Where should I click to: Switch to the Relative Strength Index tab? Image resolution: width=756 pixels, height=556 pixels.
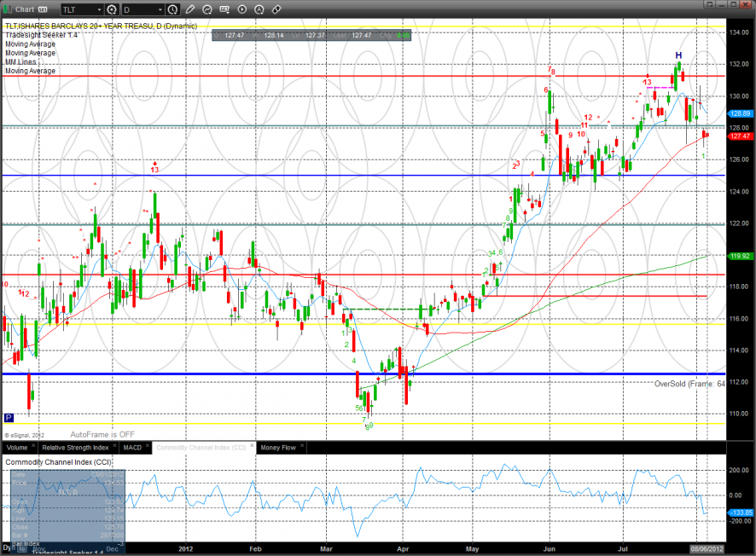pyautogui.click(x=76, y=447)
